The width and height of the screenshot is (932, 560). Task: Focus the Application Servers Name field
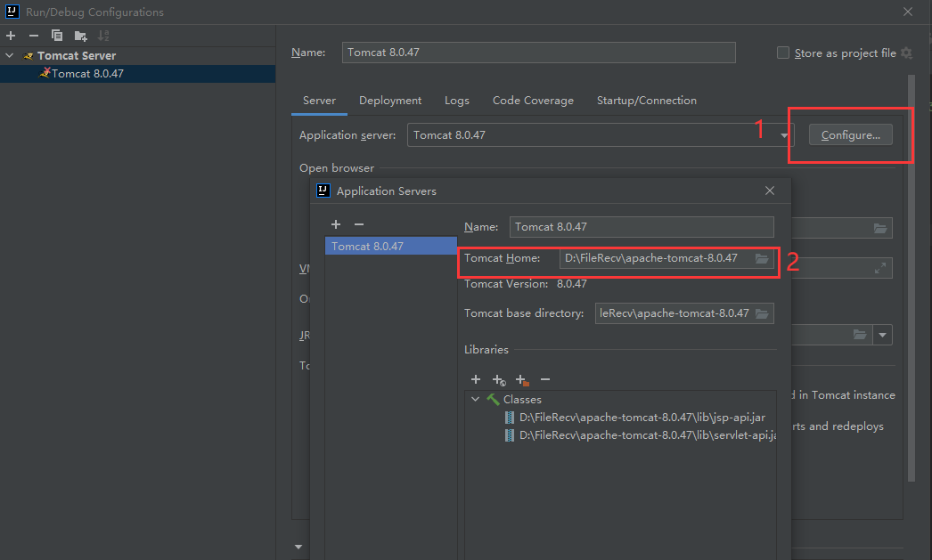click(642, 227)
